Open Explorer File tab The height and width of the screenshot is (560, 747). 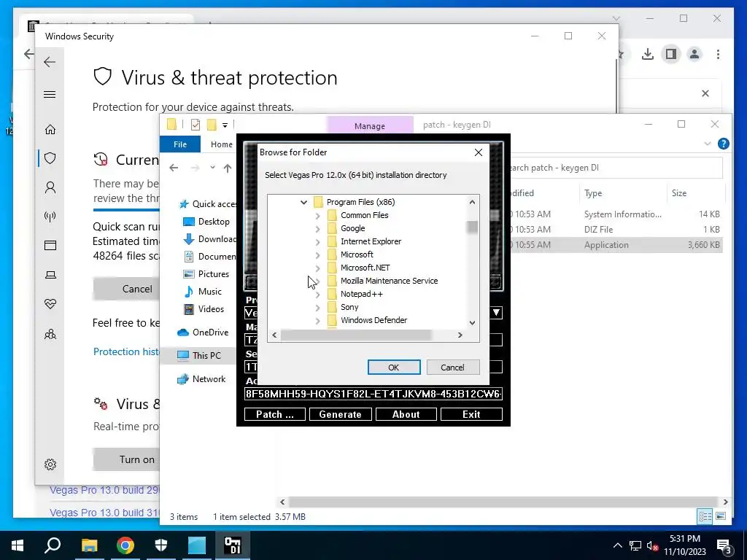coord(180,144)
